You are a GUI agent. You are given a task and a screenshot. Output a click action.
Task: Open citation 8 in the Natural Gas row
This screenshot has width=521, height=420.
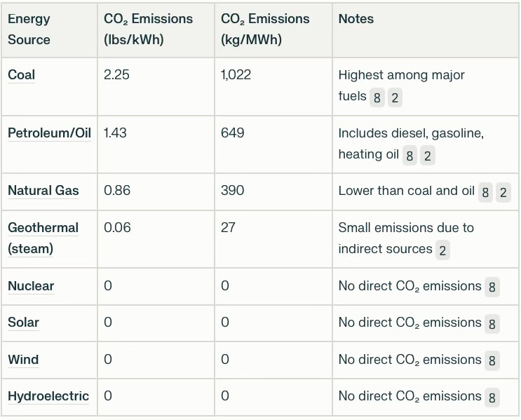pos(485,192)
